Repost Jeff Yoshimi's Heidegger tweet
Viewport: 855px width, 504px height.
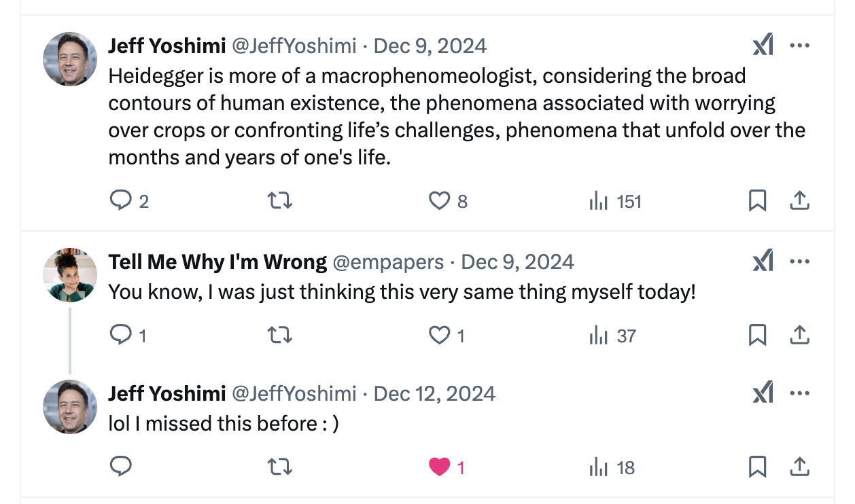pos(280,201)
